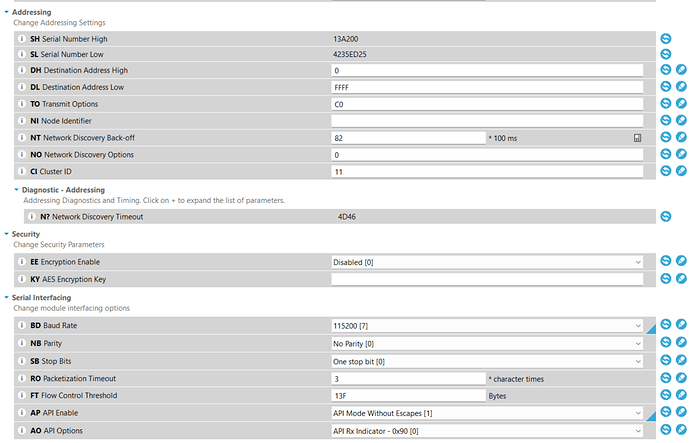The width and height of the screenshot is (690, 443).
Task: Click the refresh icon for TO Transmit Options
Action: click(x=666, y=104)
